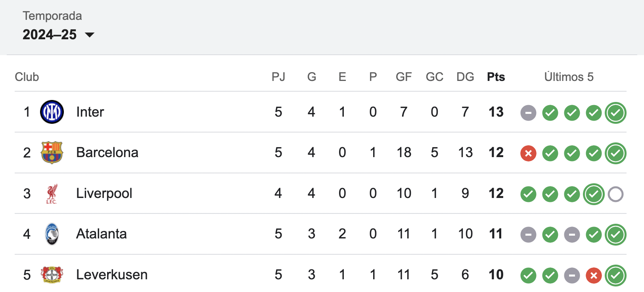Click the Atalanta club crest
The height and width of the screenshot is (292, 644).
coord(52,234)
